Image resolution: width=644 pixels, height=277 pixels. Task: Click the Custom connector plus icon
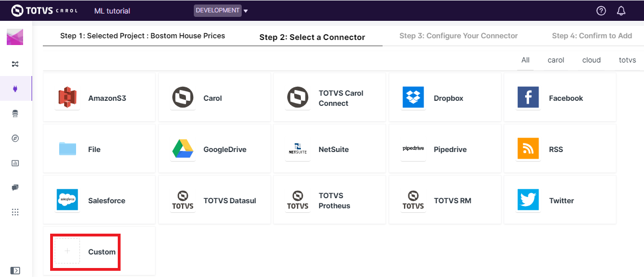68,251
